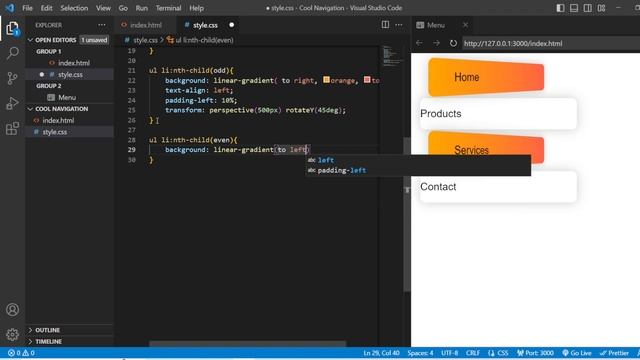Open the View menu
Viewport: 640px width, 360px height.
(x=103, y=8)
